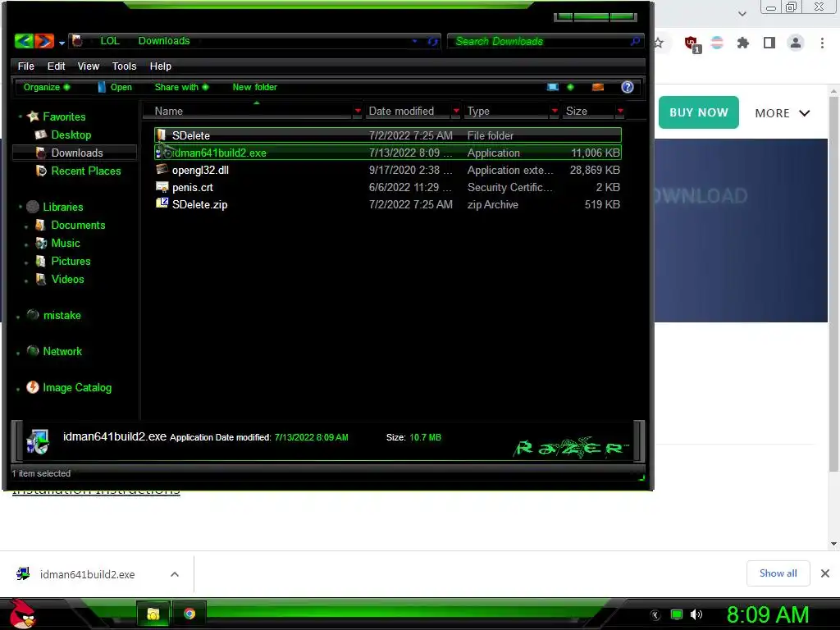Expand the view options dropdown arrow
Screen dimensions: 840x630
(x=570, y=87)
